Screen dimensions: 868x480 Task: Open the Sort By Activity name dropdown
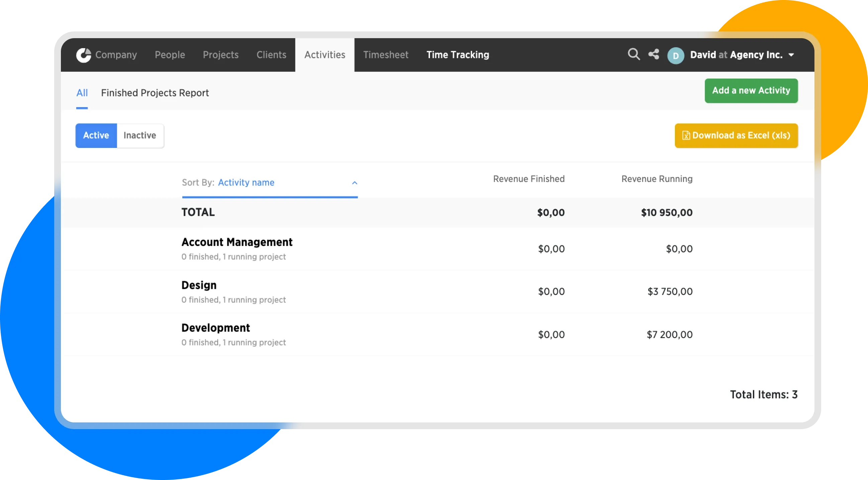click(246, 183)
